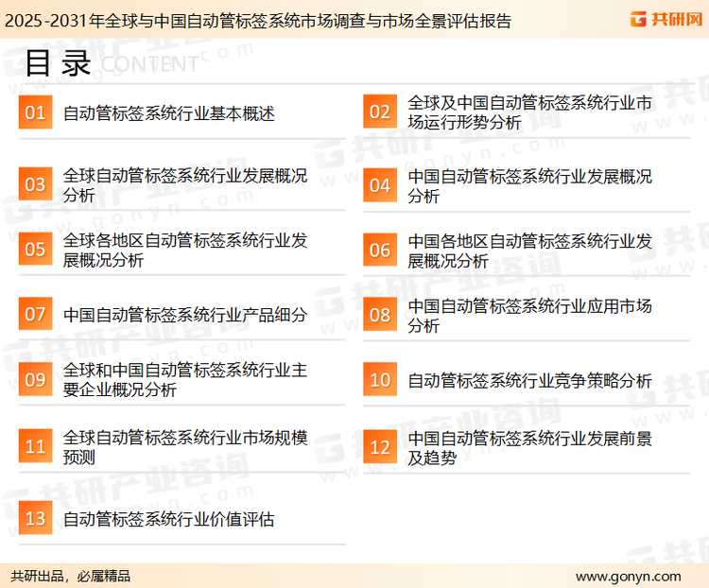The image size is (709, 588).
Task: Open chapter 中国自动管标签系统行业应用市场分析
Action: click(529, 316)
